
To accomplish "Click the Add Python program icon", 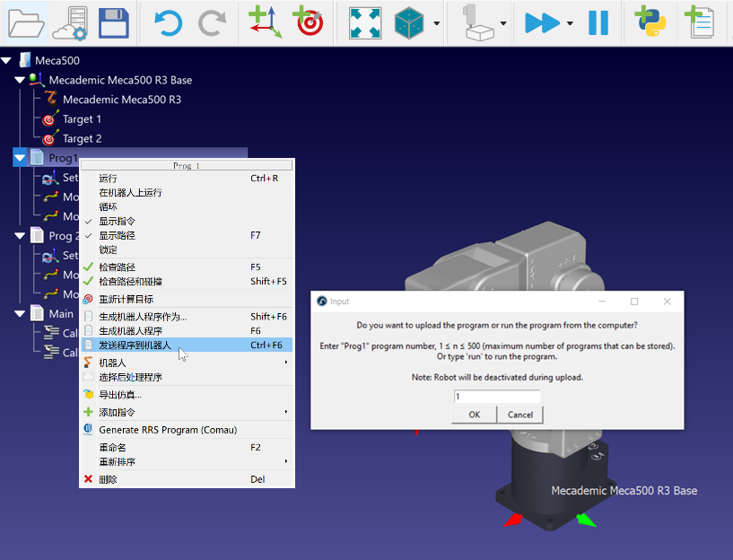I will [x=650, y=22].
